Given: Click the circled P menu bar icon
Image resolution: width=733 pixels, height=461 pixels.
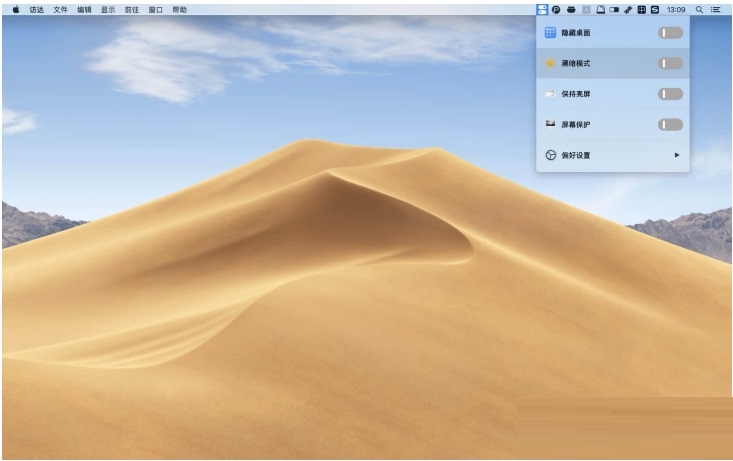Looking at the screenshot, I should tap(556, 9).
